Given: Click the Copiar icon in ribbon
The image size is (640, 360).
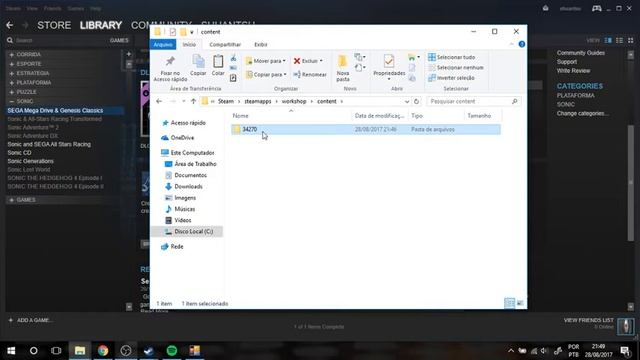Looking at the screenshot, I should tap(198, 62).
